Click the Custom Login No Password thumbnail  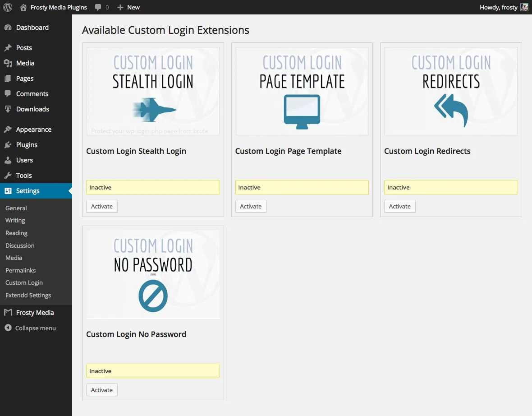point(152,274)
